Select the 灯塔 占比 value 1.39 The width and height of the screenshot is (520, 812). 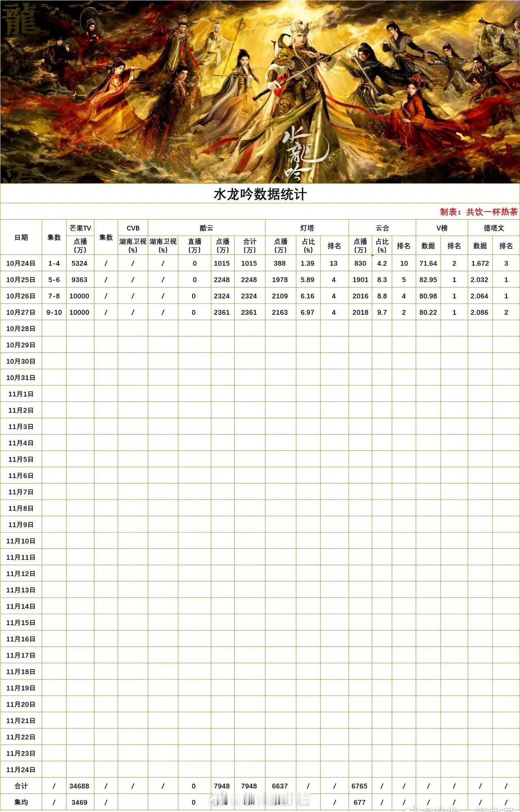pos(308,263)
